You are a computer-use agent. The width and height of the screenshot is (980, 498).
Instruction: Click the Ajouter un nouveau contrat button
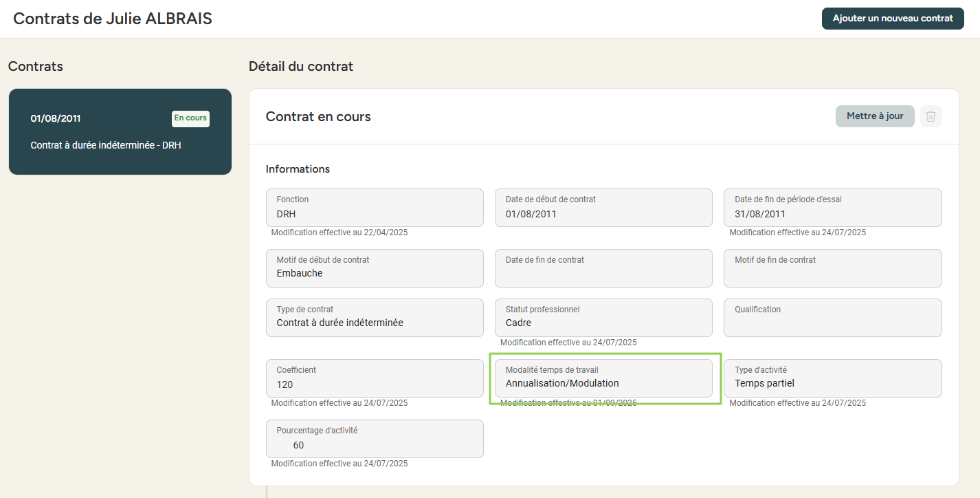[892, 19]
